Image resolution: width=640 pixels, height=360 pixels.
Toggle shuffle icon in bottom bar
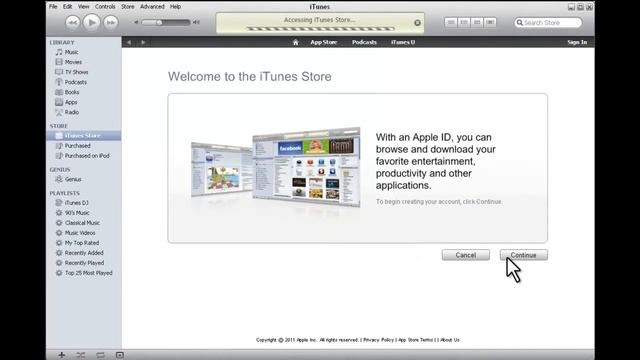[x=81, y=355]
